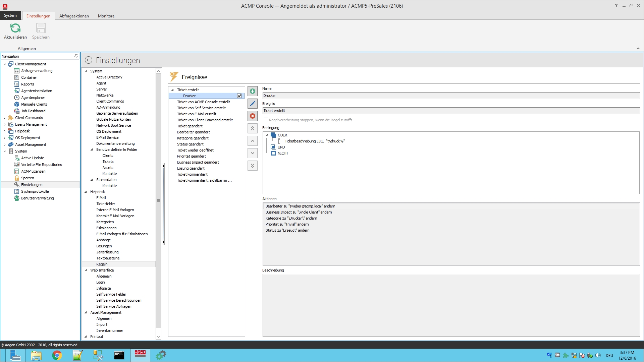Expand the Helpdesk node in Navigation
This screenshot has width=644, height=362.
4,131
